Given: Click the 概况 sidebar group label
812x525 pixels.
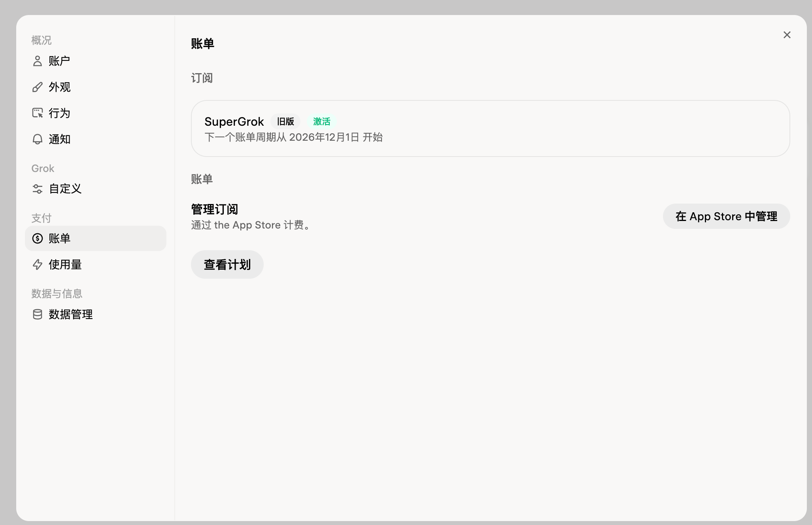Looking at the screenshot, I should point(42,40).
